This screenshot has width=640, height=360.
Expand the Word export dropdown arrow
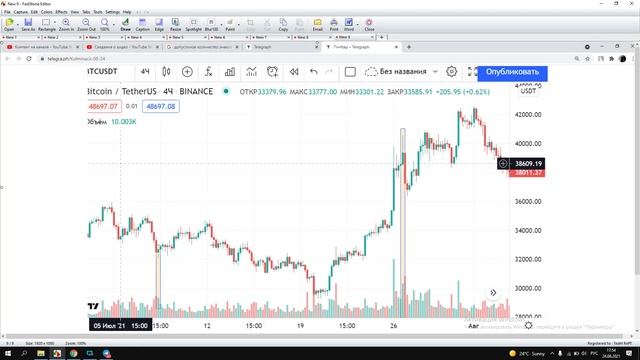[x=358, y=24]
